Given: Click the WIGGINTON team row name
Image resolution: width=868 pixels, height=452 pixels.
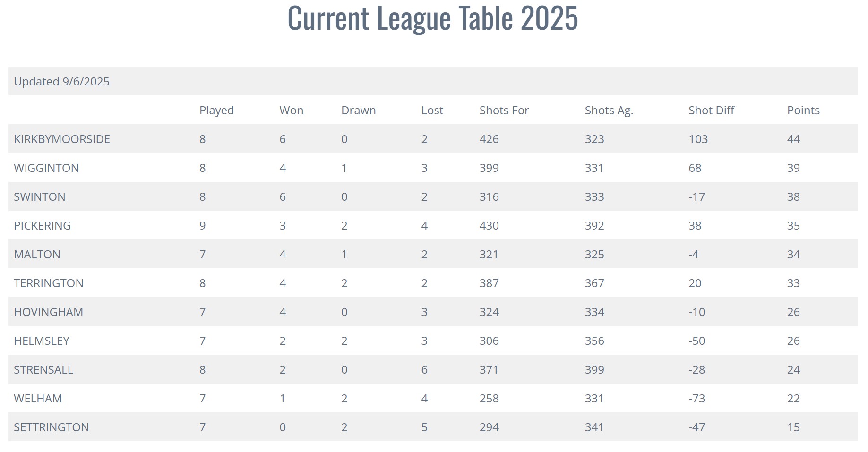Looking at the screenshot, I should 46,168.
